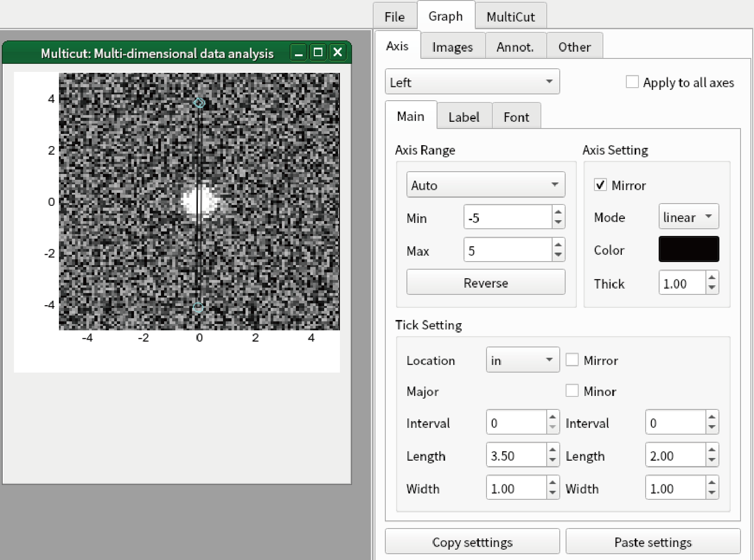
Task: Click the Reverse axis button
Action: click(486, 282)
